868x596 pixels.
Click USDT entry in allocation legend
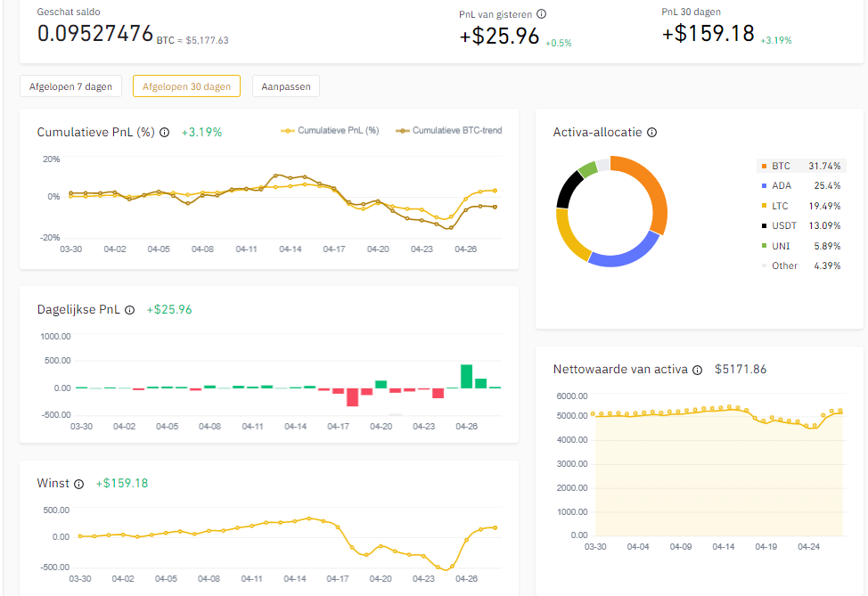pos(800,225)
